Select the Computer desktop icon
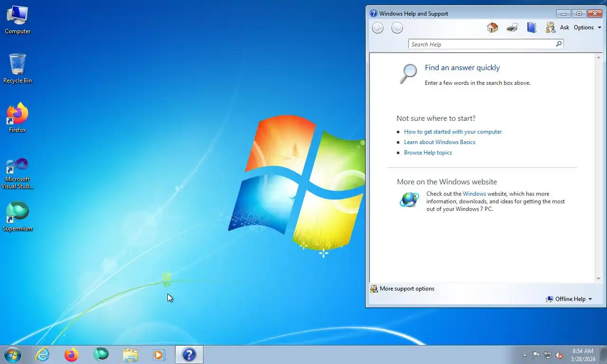This screenshot has width=607, height=364. tap(18, 20)
